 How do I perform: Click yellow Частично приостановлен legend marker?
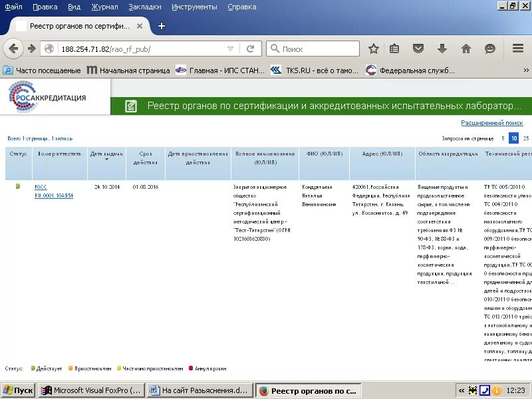[x=119, y=368]
